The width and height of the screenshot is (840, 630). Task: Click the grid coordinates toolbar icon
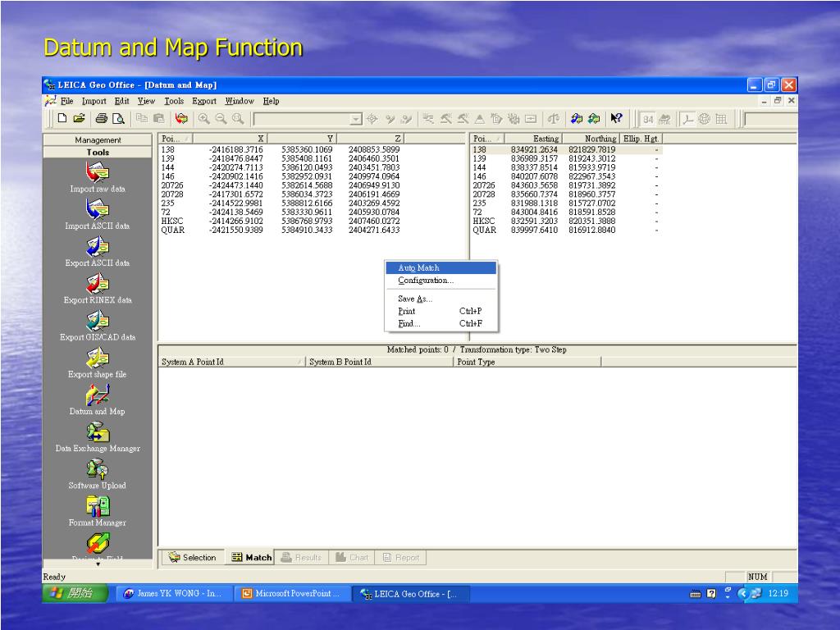coord(722,119)
